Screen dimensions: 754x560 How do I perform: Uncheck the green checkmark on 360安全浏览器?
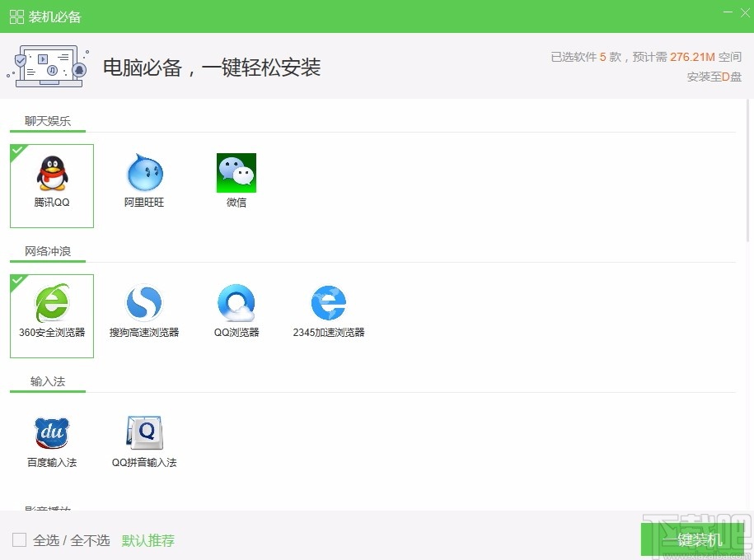(x=17, y=282)
